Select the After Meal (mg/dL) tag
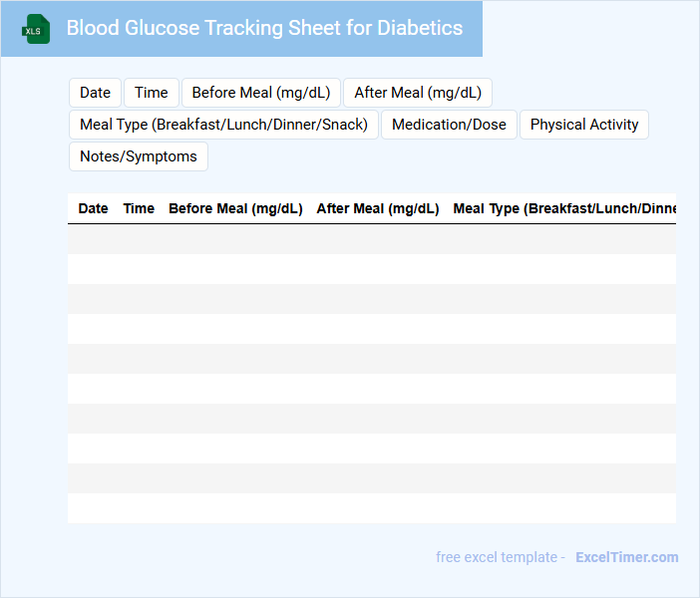 point(418,93)
